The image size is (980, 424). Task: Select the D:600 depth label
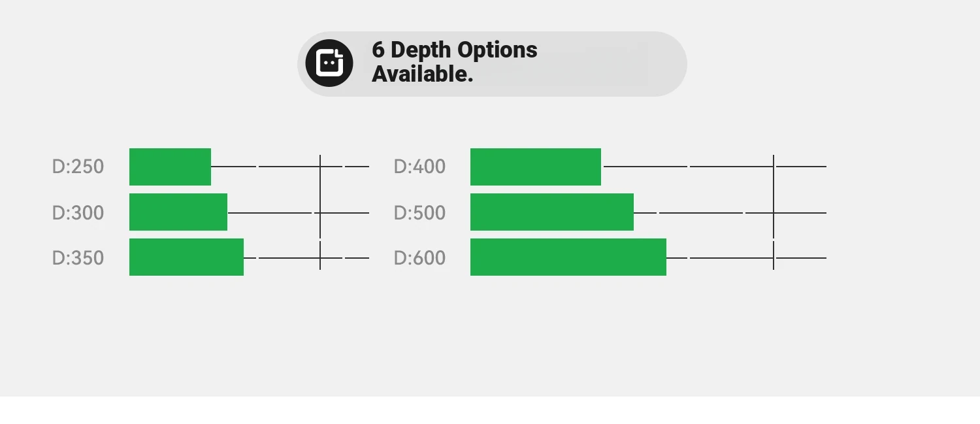tap(419, 258)
